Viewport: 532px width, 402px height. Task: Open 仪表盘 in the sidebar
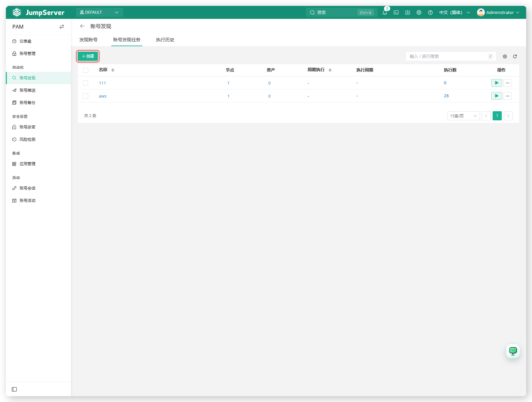(x=38, y=41)
